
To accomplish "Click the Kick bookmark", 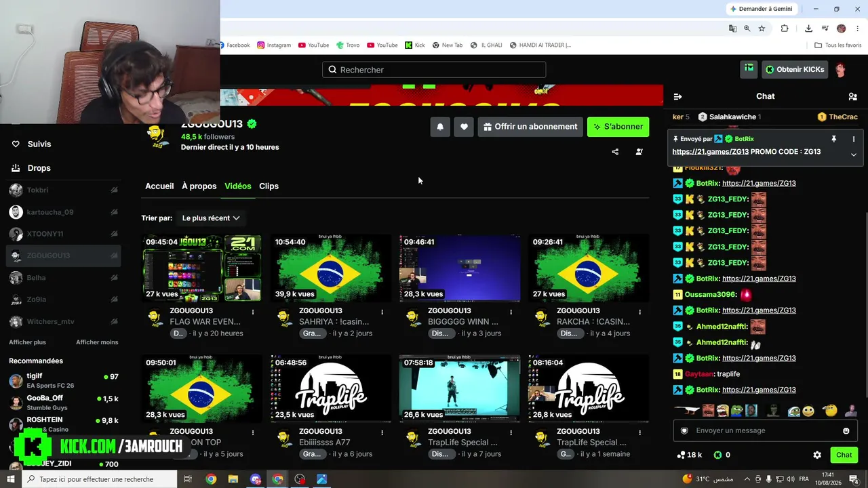I will click(x=415, y=45).
